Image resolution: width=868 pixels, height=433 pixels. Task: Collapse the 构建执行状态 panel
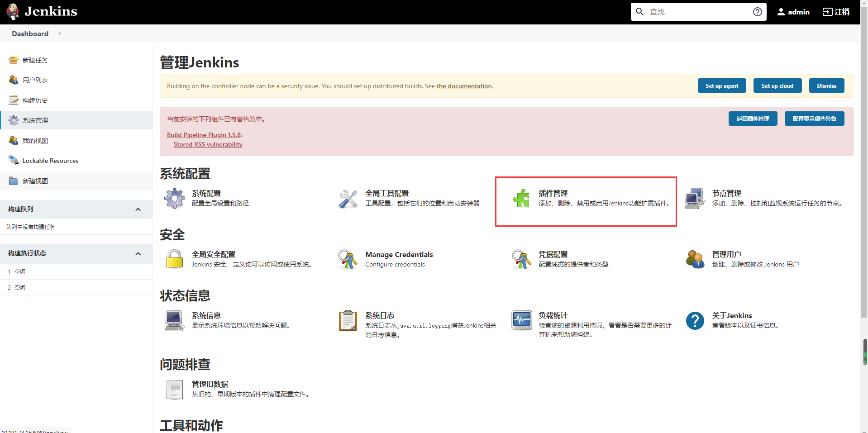point(138,253)
